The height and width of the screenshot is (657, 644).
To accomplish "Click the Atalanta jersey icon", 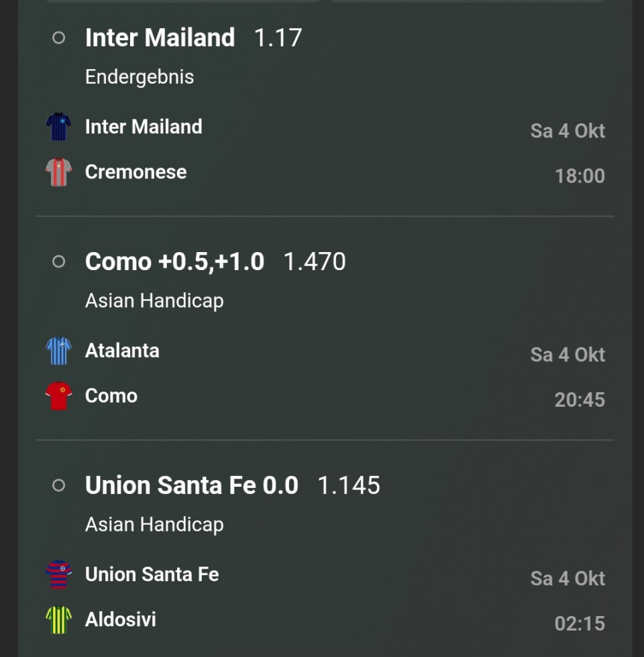I will coord(58,351).
